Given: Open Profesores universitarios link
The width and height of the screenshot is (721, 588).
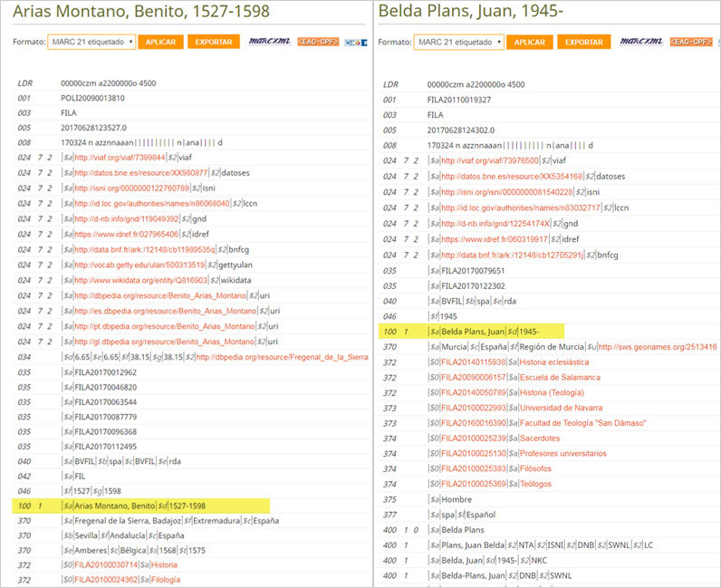Looking at the screenshot, I should (x=562, y=453).
